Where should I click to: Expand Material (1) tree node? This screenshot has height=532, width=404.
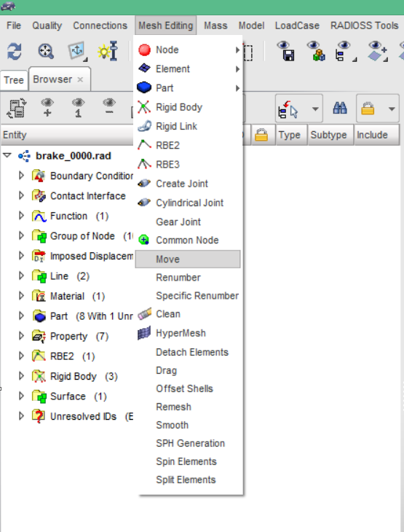coord(21,296)
